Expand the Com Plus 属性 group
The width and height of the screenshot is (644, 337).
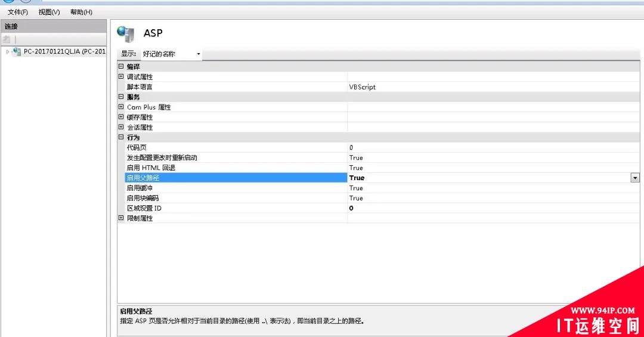[121, 107]
